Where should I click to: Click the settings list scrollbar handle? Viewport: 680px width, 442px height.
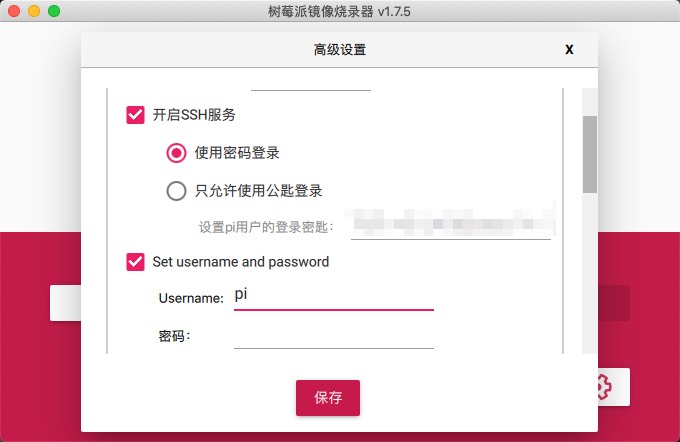[x=589, y=154]
